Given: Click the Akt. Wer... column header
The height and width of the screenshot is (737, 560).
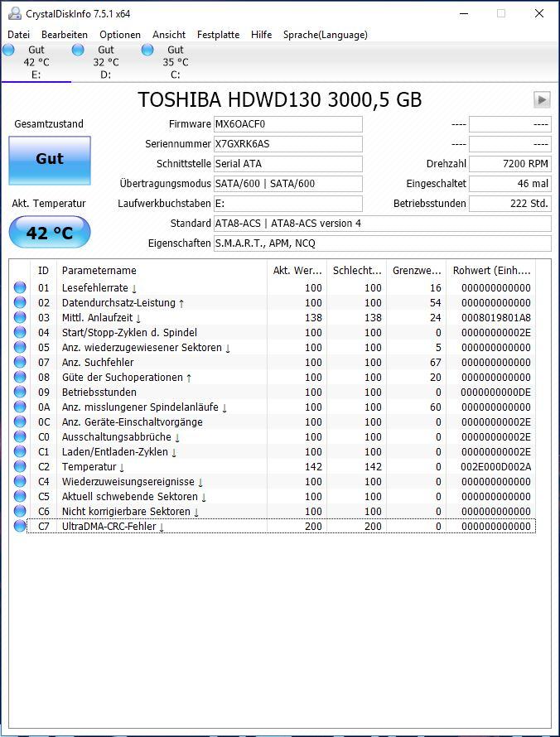Looking at the screenshot, I should click(297, 270).
